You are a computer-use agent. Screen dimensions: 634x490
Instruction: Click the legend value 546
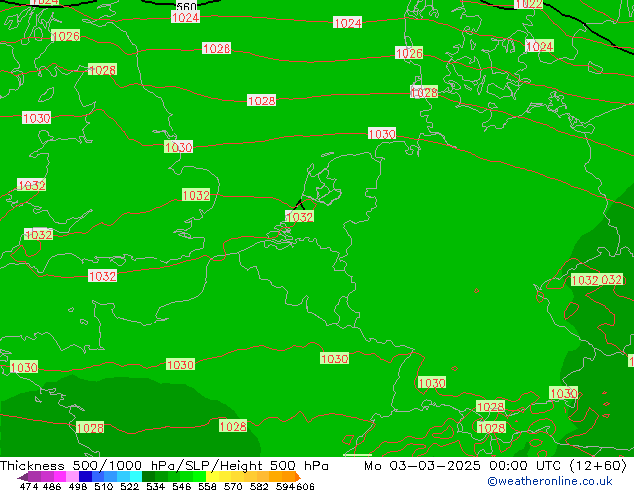181,486
